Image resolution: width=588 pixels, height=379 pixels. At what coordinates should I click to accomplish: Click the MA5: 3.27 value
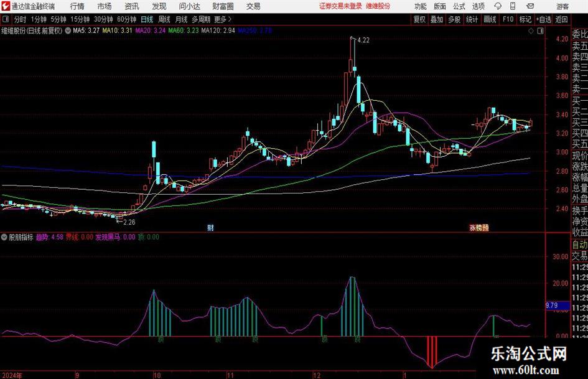86,30
